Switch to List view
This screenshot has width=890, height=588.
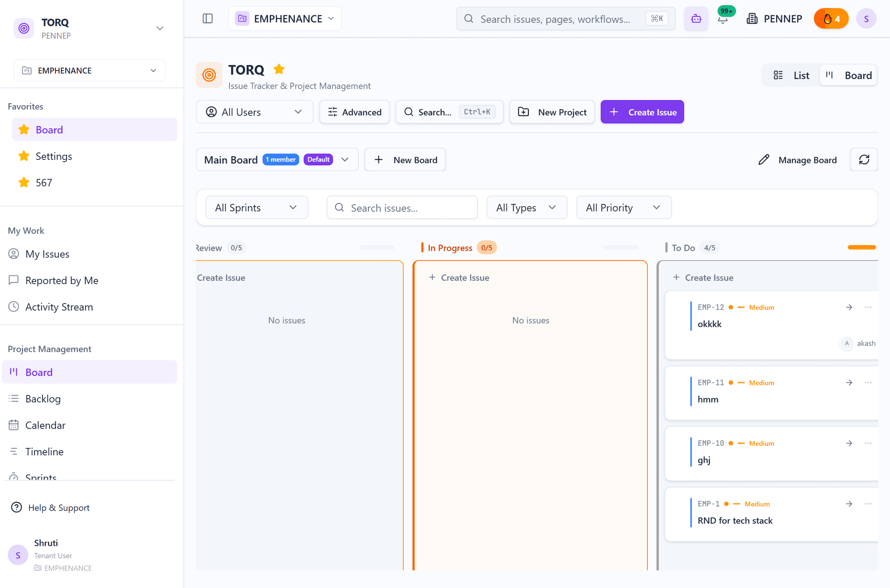pyautogui.click(x=791, y=76)
